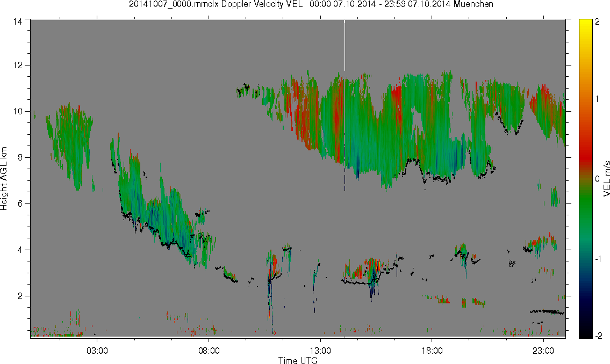
Task: Click the black bottom of the colorbar
Action: point(585,334)
